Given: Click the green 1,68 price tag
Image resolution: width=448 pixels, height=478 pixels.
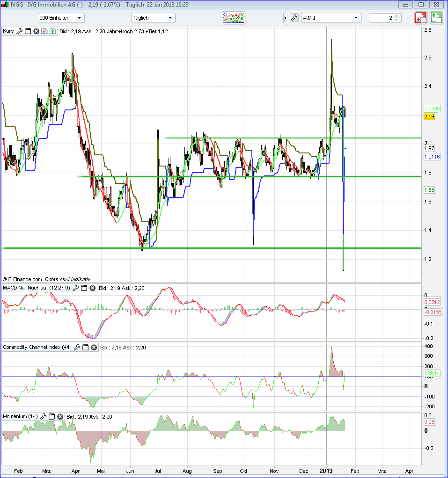Looking at the screenshot, I should (x=429, y=190).
